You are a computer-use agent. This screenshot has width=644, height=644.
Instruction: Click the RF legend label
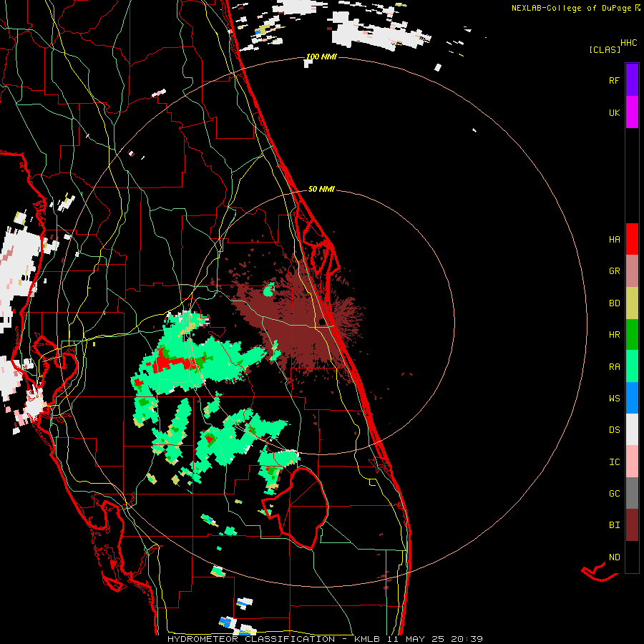[x=614, y=81]
